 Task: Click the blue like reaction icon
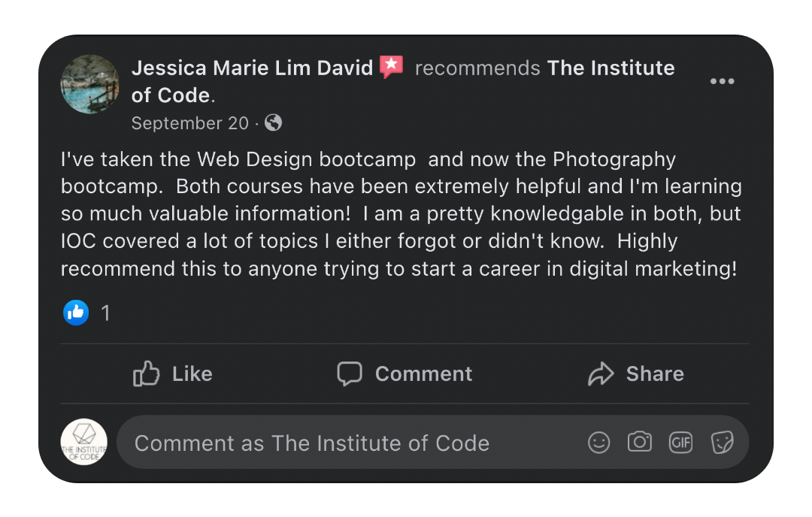click(76, 313)
